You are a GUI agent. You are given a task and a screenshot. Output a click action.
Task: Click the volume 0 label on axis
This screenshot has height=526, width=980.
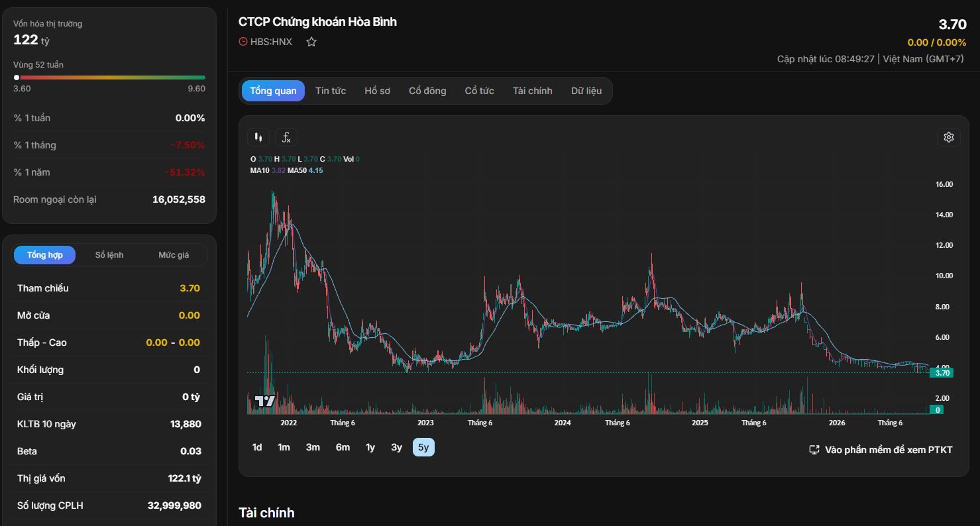938,410
